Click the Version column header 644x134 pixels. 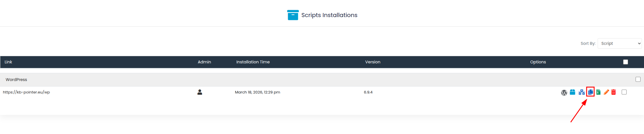click(372, 62)
